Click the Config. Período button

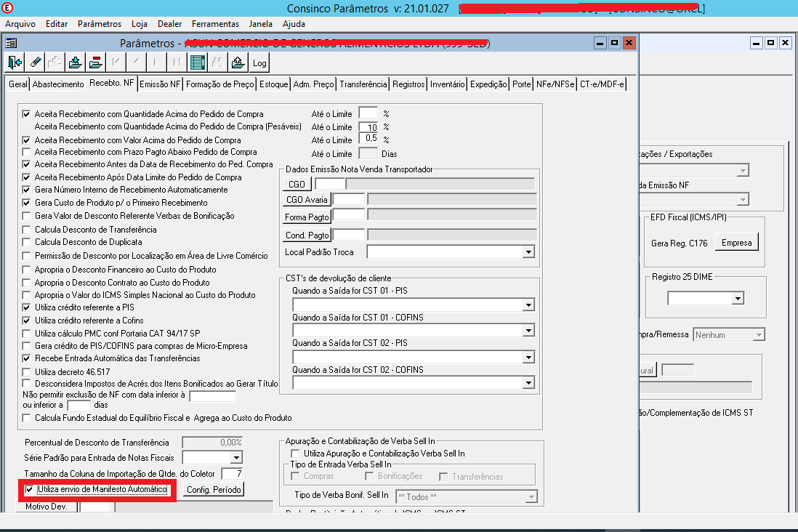[x=214, y=490]
